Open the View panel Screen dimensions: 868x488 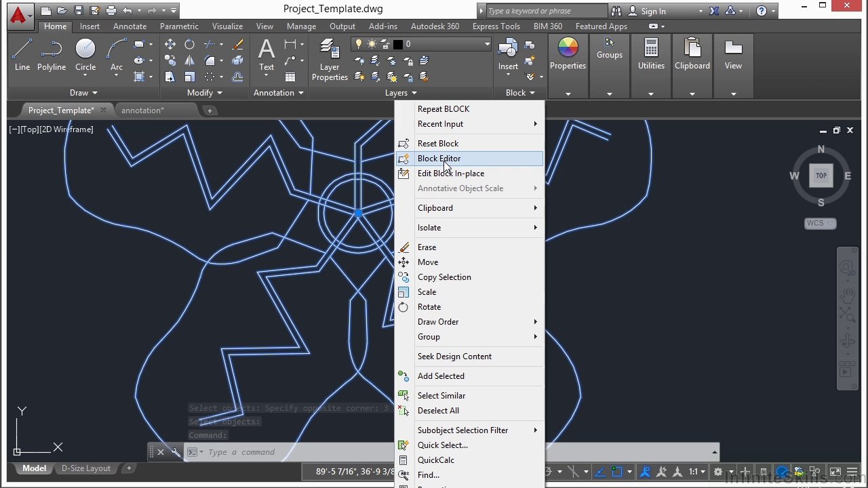tap(733, 54)
